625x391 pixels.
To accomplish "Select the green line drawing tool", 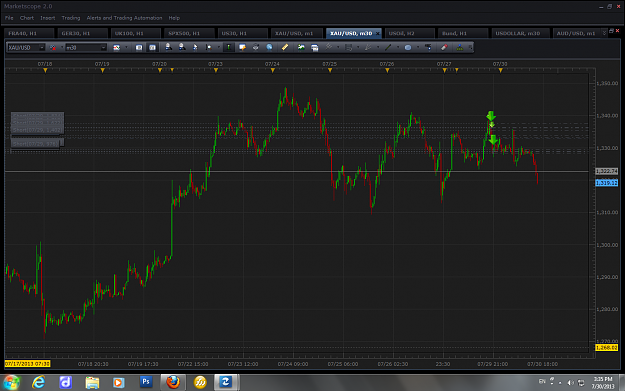I will [x=388, y=47].
